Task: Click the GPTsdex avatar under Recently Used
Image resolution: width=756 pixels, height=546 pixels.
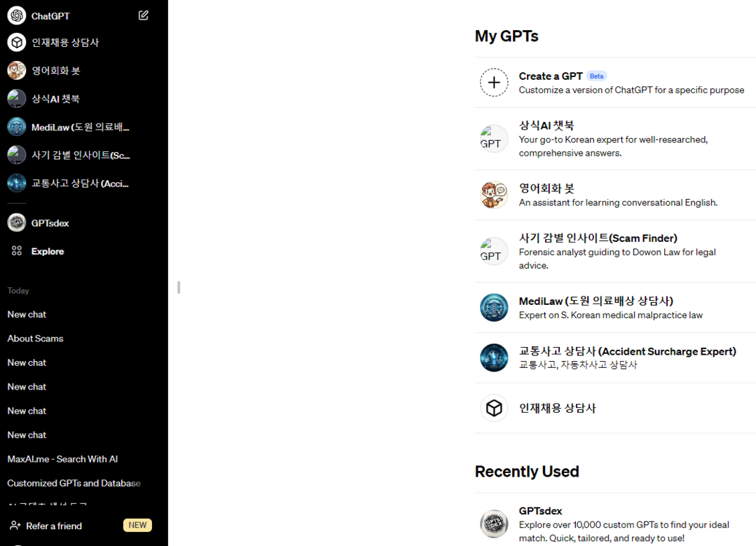Action: tap(494, 524)
